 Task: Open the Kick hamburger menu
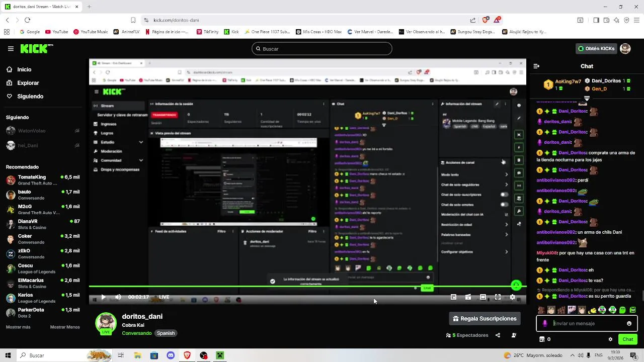coord(11,49)
